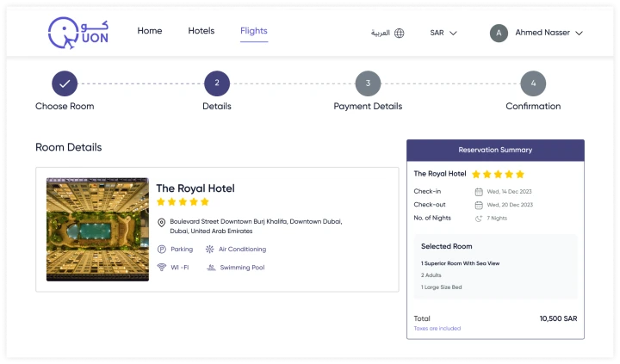Switch language to العربية
620x364 pixels.
(381, 34)
